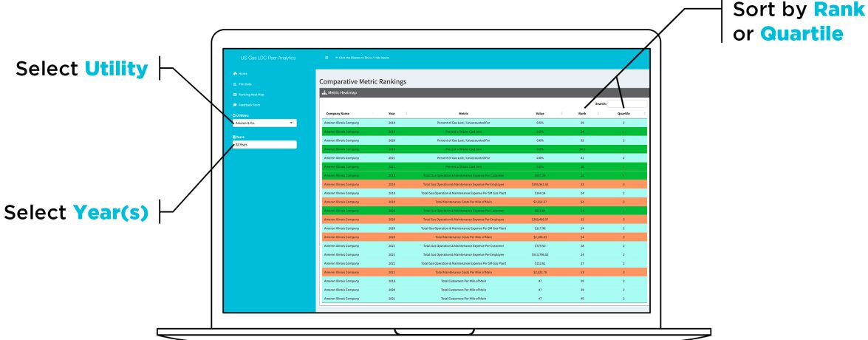Open the Feedback Form chat icon
The width and height of the screenshot is (868, 340).
235,105
